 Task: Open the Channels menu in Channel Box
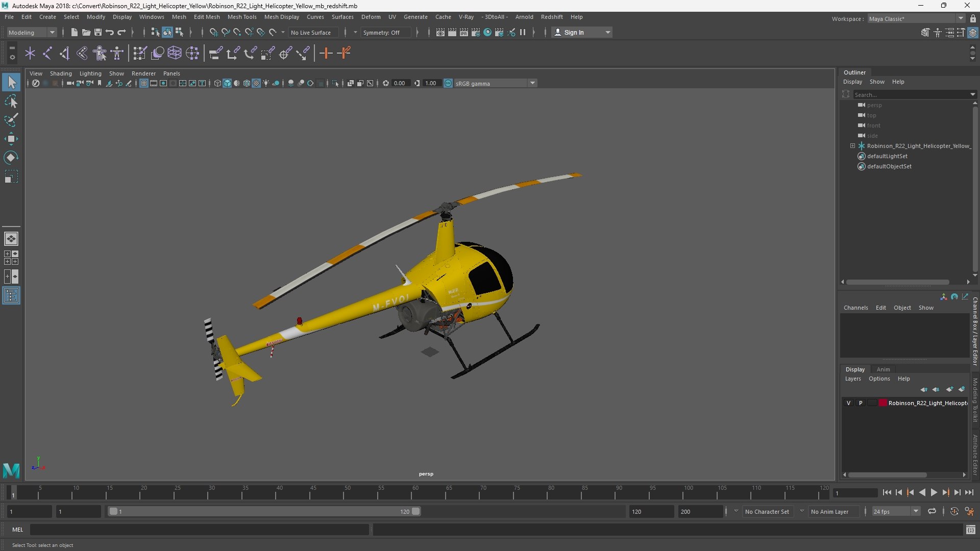(855, 308)
